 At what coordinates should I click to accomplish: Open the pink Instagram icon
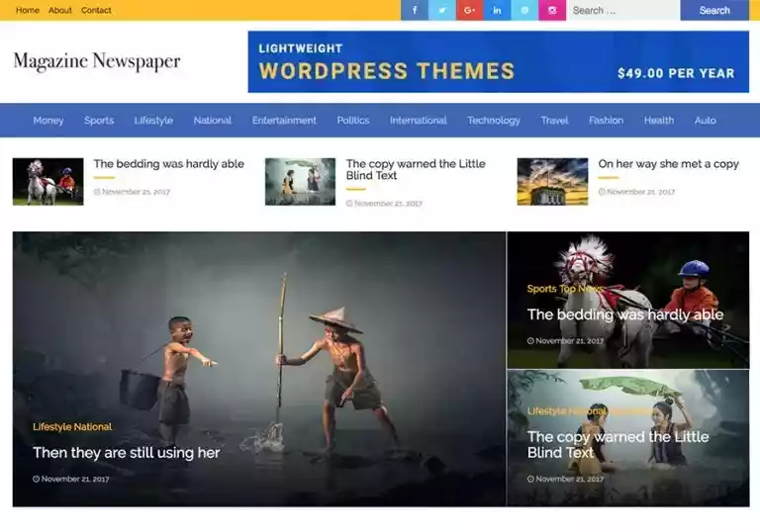[x=552, y=10]
